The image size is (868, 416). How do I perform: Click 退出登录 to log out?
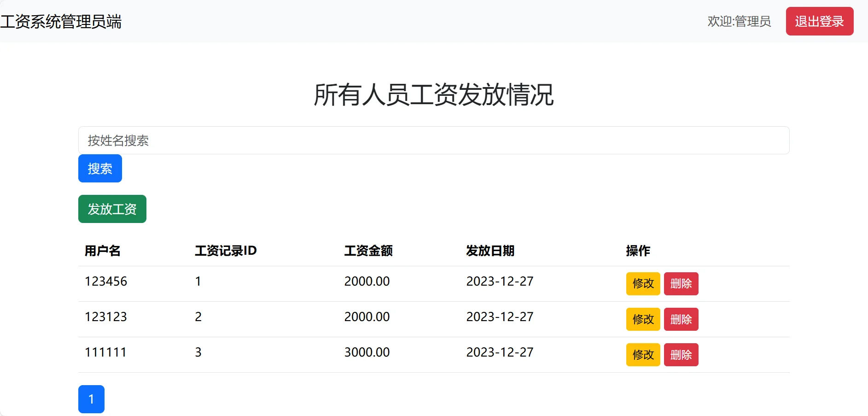pos(819,21)
